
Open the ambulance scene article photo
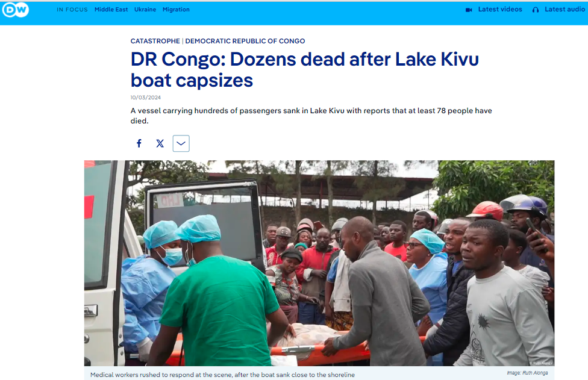pos(319,263)
